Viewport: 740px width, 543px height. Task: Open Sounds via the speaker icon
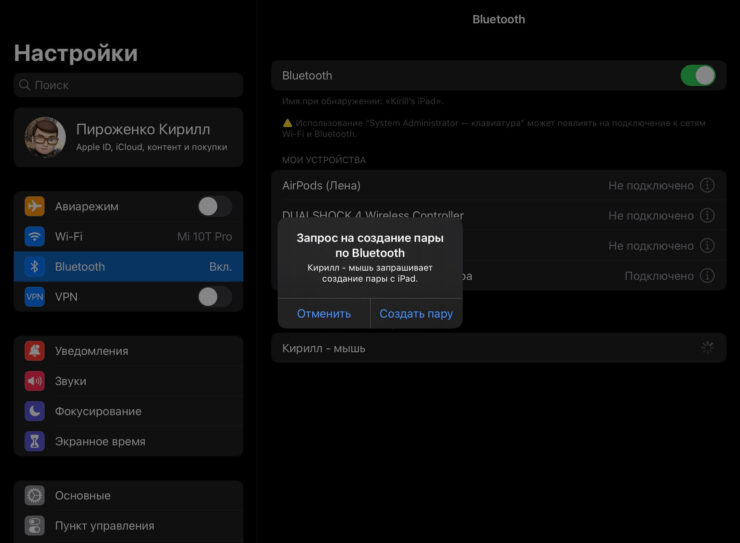coord(35,381)
